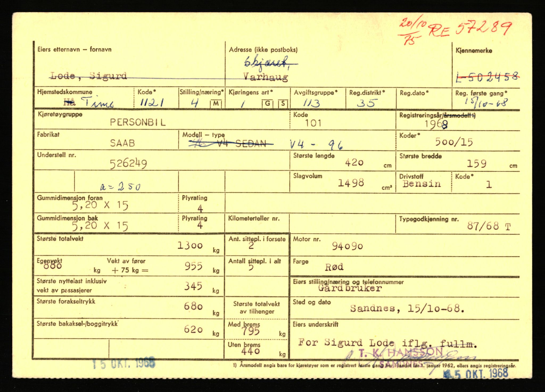The height and width of the screenshot is (392, 545).
Task: Click the chassis number 526249
Action: 128,164
